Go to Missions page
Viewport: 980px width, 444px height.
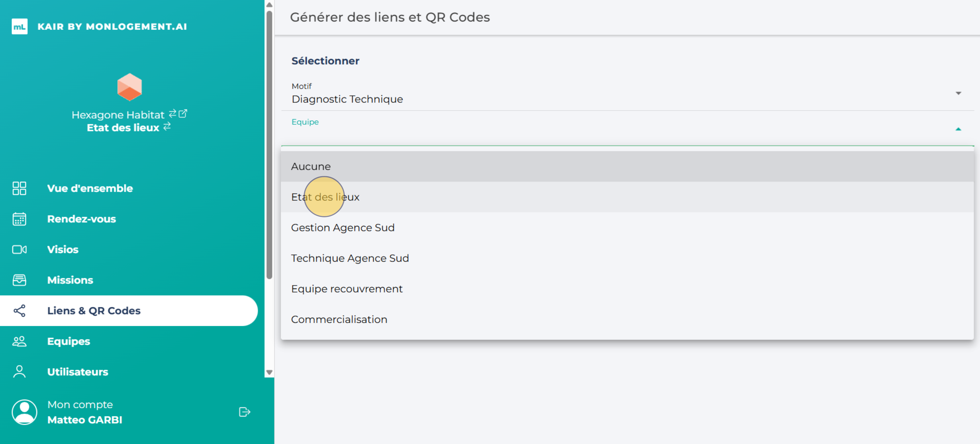coord(70,280)
